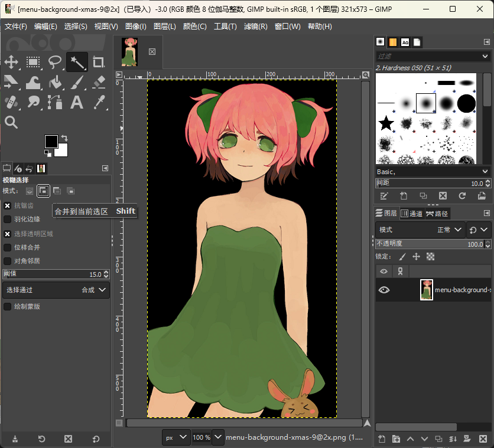Select the Fuzzy Select magic wand tool
This screenshot has width=494, height=448.
(x=77, y=62)
